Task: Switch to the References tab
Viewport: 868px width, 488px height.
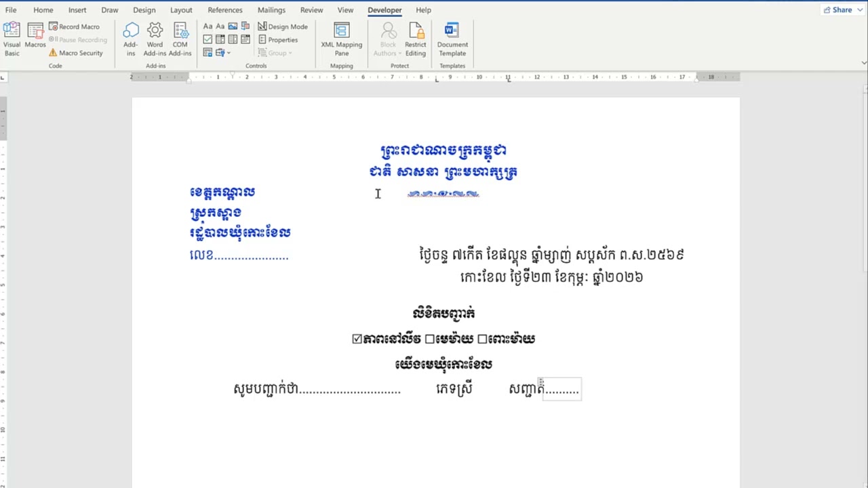Action: click(225, 9)
